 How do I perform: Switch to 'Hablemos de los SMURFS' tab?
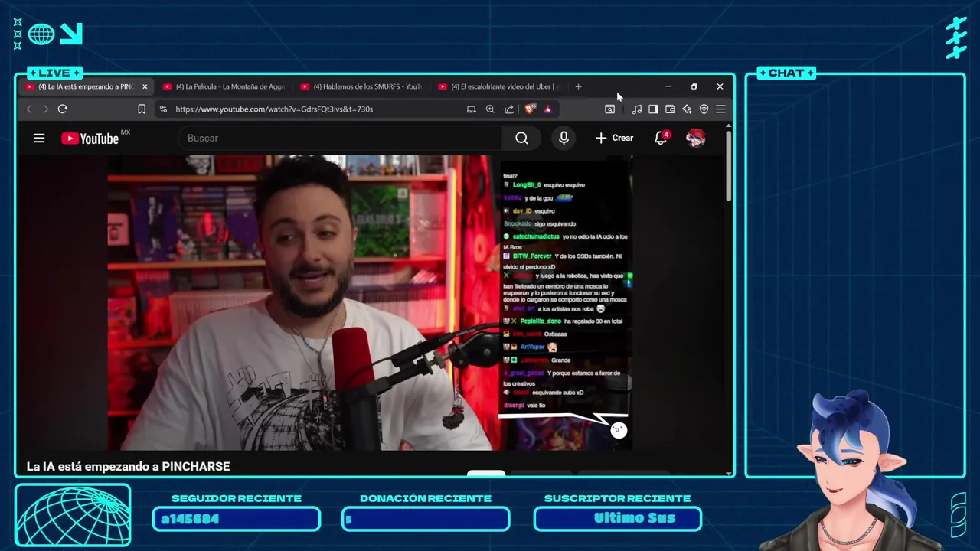click(361, 86)
